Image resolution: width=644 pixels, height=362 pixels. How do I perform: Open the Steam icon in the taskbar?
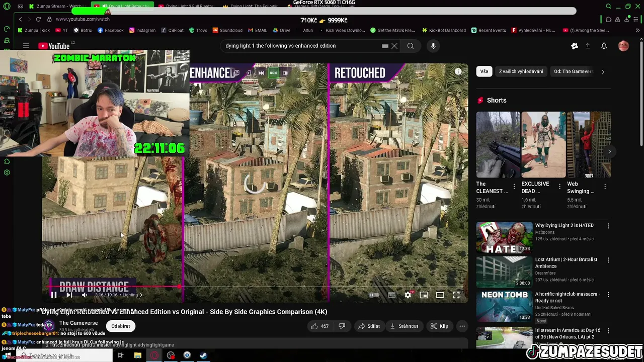click(x=203, y=355)
